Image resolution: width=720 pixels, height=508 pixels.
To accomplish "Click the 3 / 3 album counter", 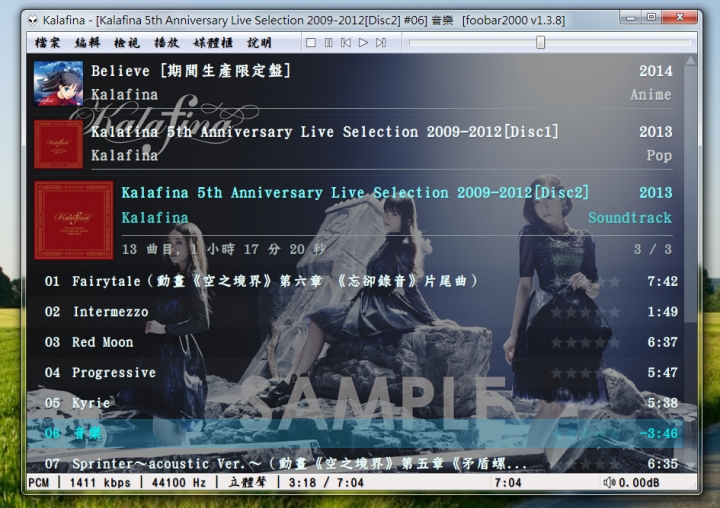I will tap(652, 249).
